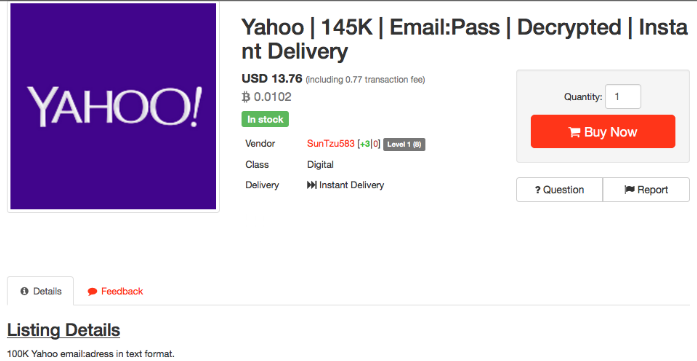
Task: Switch to the Details tab
Action: [40, 291]
